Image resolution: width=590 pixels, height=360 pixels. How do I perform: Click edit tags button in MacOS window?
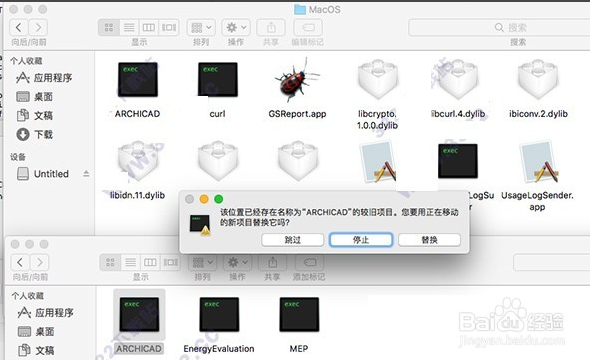point(308,27)
